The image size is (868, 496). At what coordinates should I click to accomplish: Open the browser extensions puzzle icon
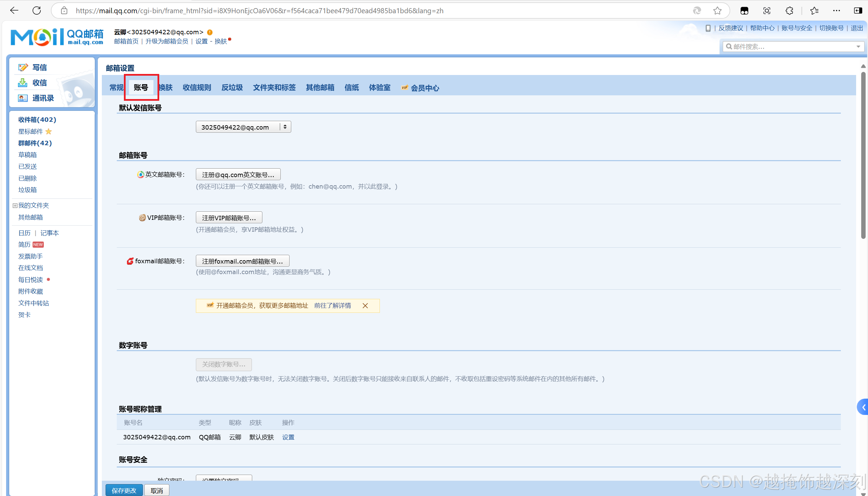(x=789, y=11)
